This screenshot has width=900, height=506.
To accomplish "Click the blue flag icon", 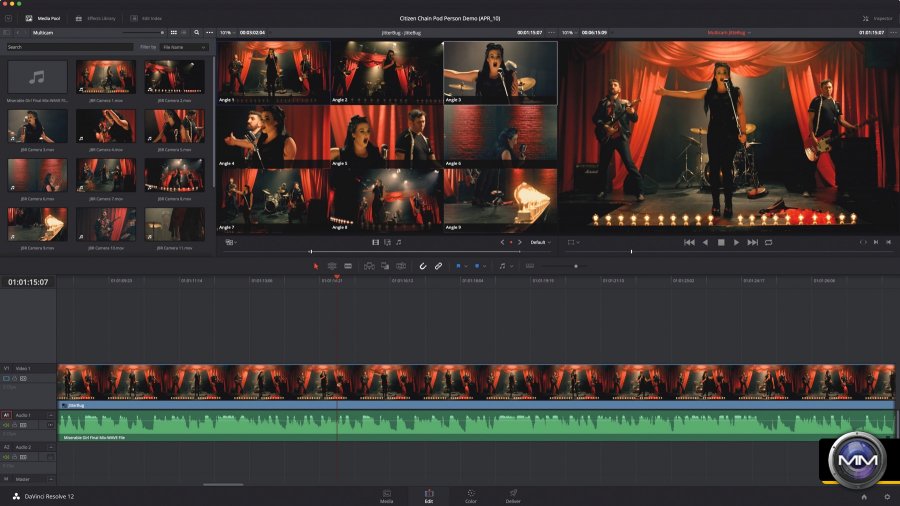I will tap(458, 266).
